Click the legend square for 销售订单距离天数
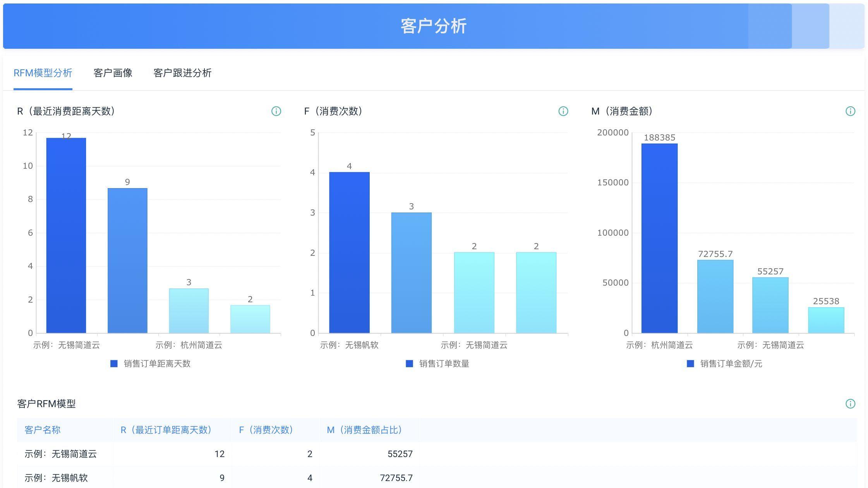This screenshot has height=488, width=868. [x=113, y=363]
